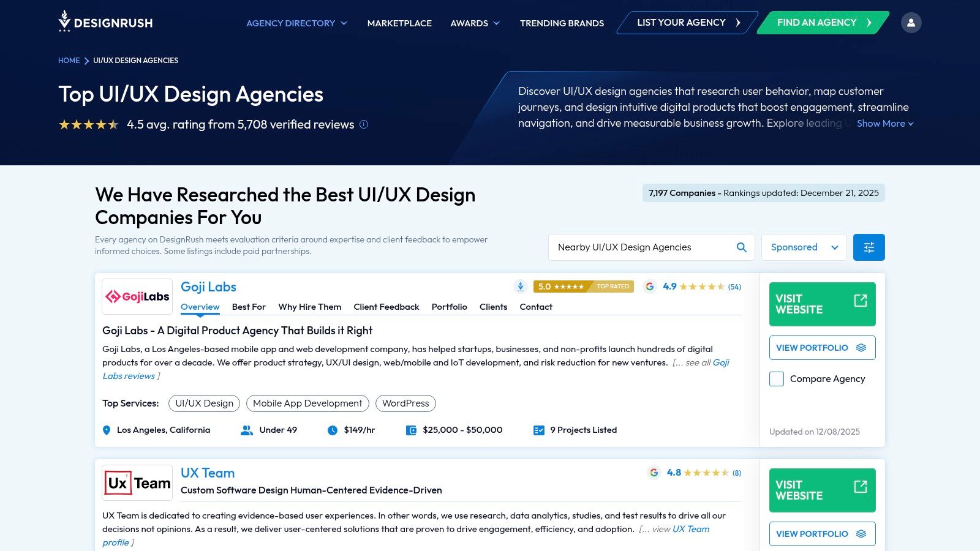
Task: Open the Goji Labs agency title link
Action: [x=208, y=287]
